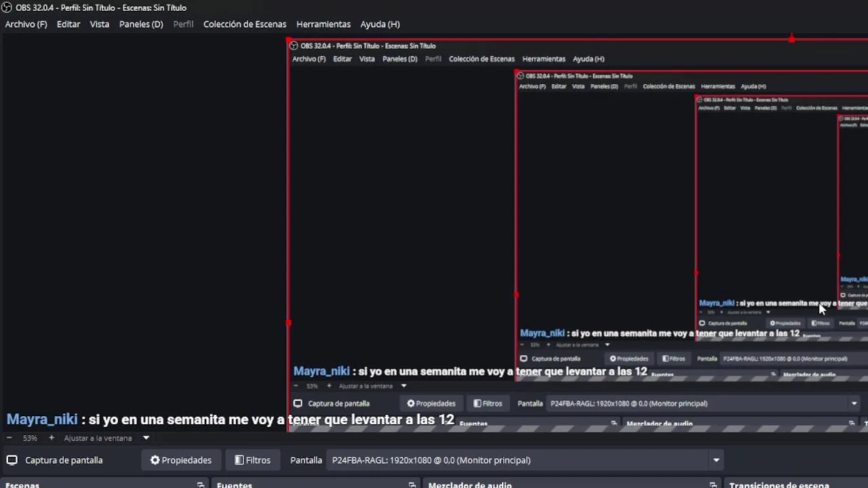Click monitor combo box in largest nested copy
The image size is (868, 488).
coord(704,403)
